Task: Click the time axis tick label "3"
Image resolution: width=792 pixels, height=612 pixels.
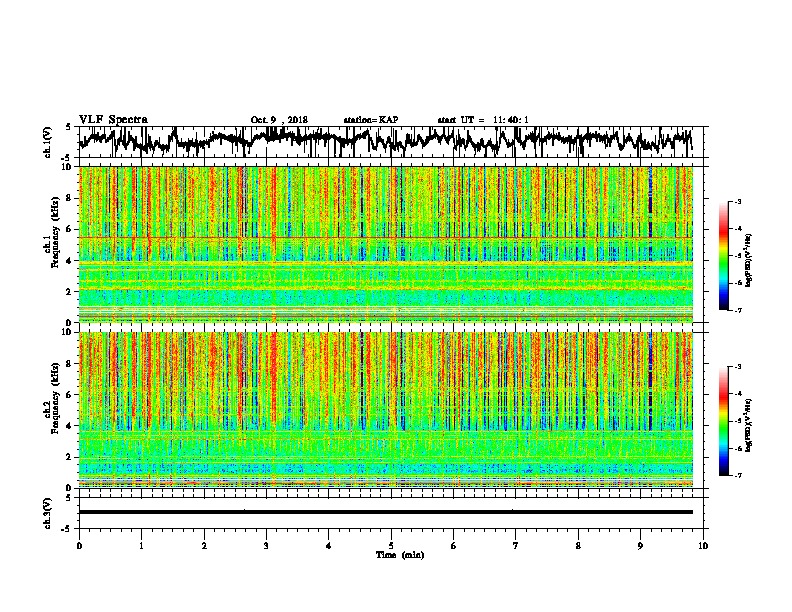Action: tap(266, 545)
